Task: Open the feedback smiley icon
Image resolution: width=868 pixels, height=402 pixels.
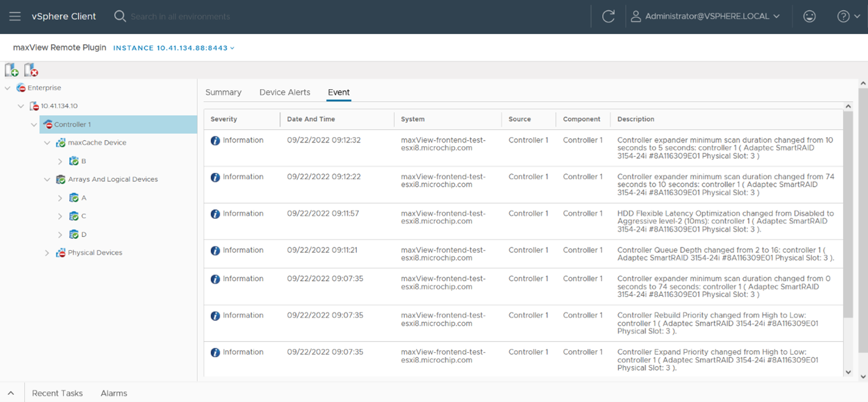Action: click(809, 17)
